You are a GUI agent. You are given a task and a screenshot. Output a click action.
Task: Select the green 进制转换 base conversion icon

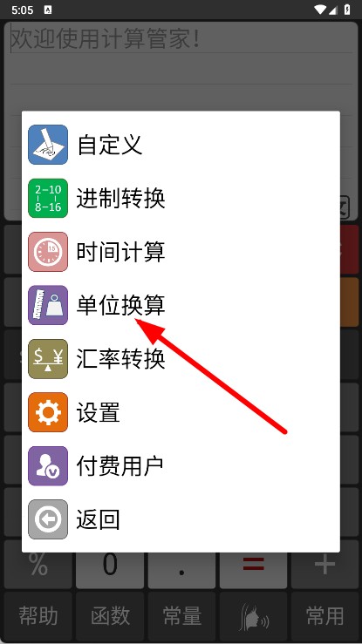point(48,198)
